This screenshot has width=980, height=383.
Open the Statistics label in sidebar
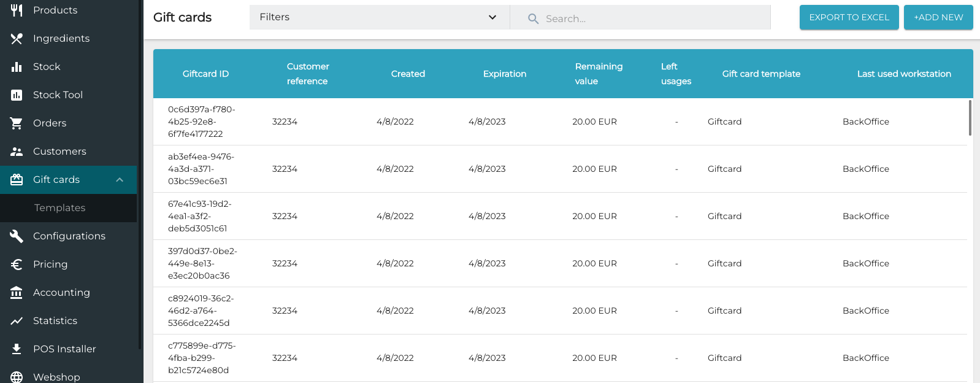pyautogui.click(x=55, y=320)
